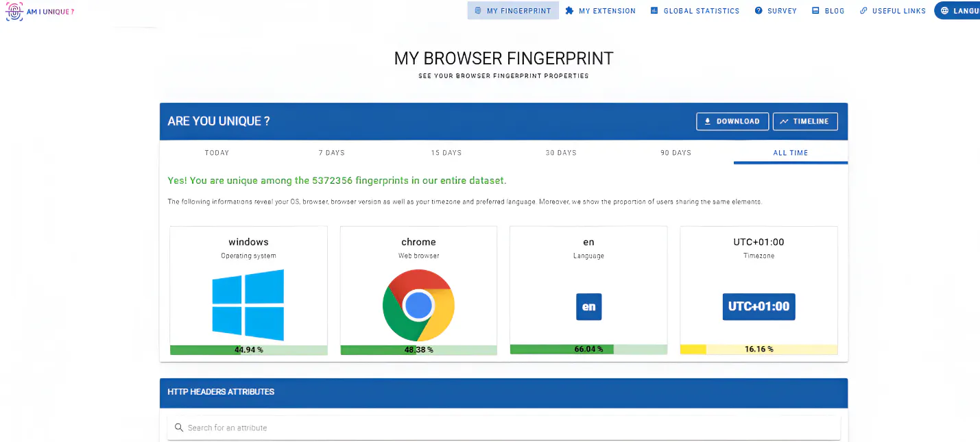Open the Timeline view

pos(805,121)
